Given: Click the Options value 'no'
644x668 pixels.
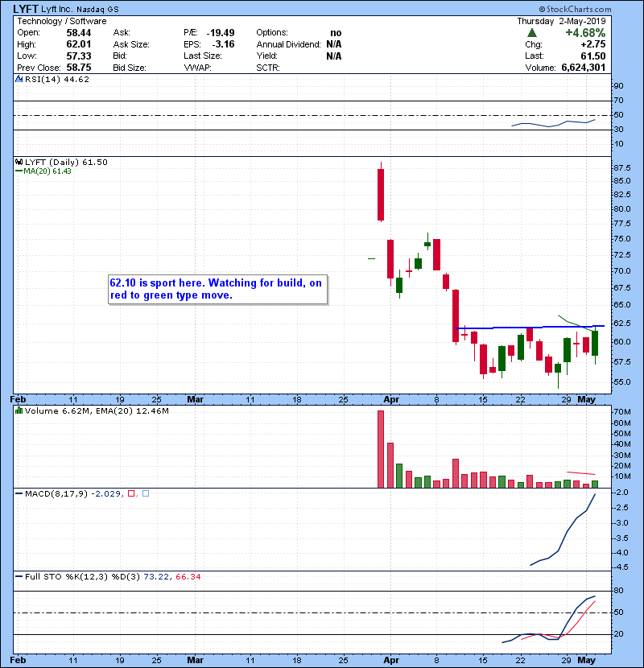Looking at the screenshot, I should click(x=336, y=33).
